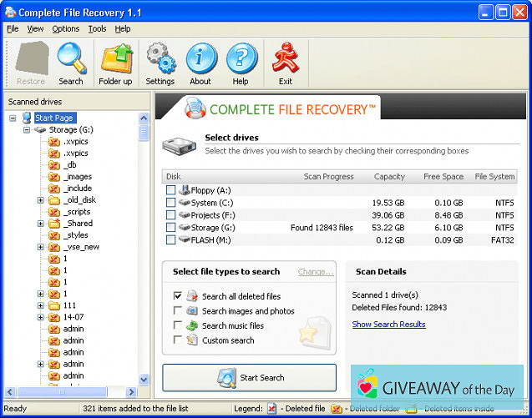Viewport: 532px width, 418px height.
Task: Open Settings from the gears icon
Action: tap(160, 58)
